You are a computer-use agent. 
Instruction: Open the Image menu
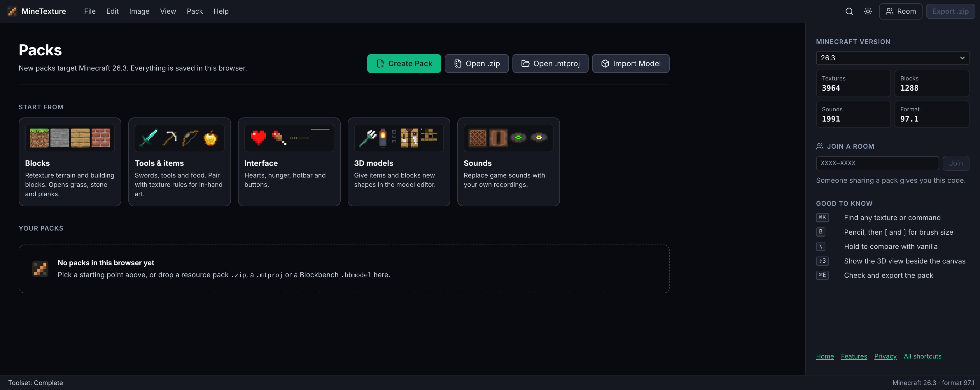coord(139,11)
